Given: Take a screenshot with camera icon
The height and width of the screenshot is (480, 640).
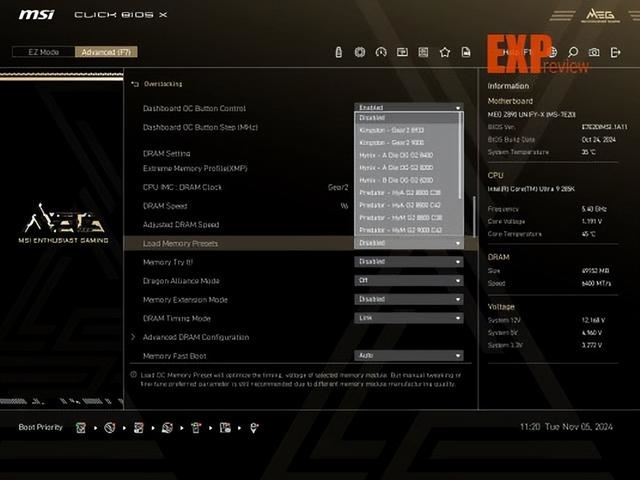Looking at the screenshot, I should pos(594,52).
